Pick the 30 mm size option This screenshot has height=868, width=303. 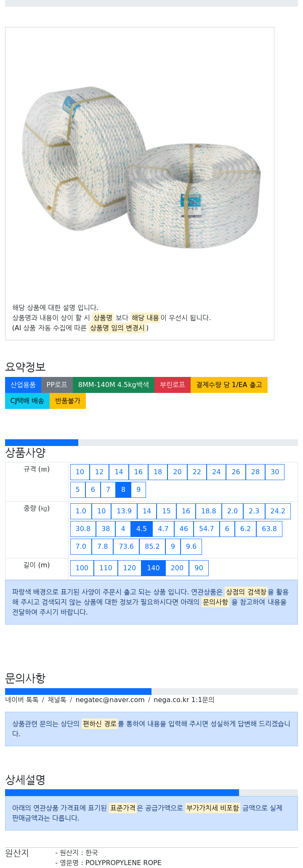pos(275,472)
